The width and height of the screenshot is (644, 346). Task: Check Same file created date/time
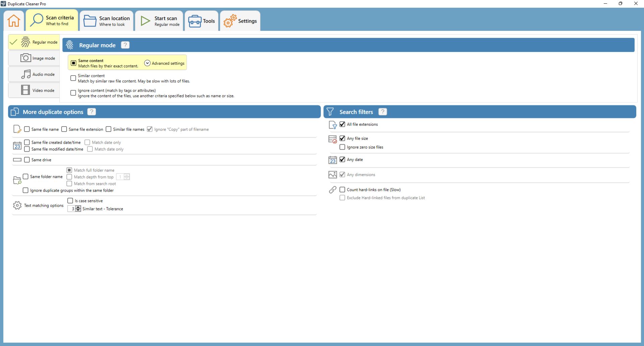tap(27, 142)
